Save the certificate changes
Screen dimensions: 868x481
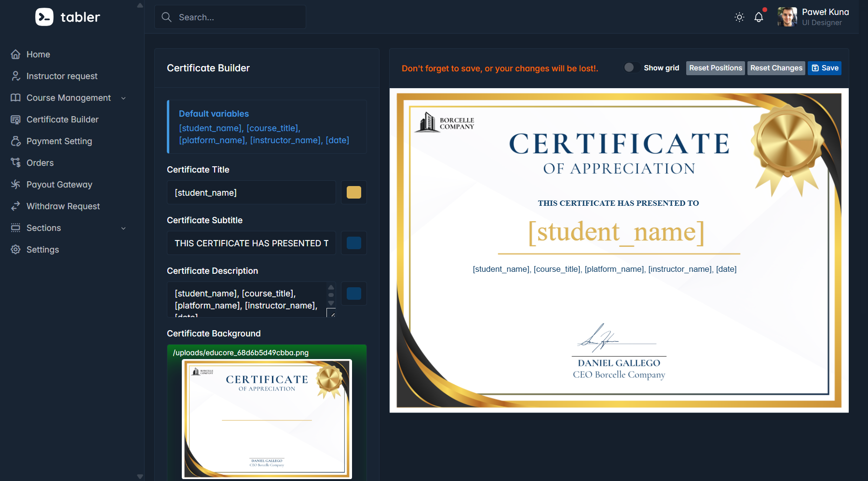(x=825, y=68)
